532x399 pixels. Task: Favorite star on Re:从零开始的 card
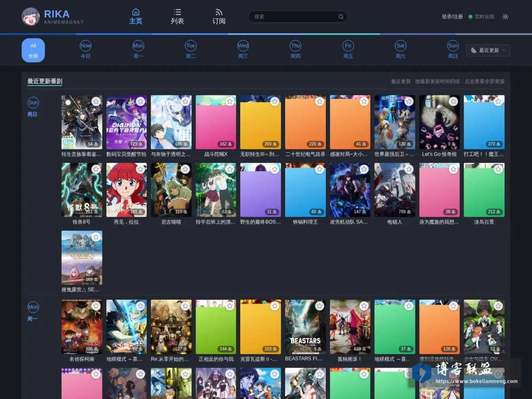[185, 306]
